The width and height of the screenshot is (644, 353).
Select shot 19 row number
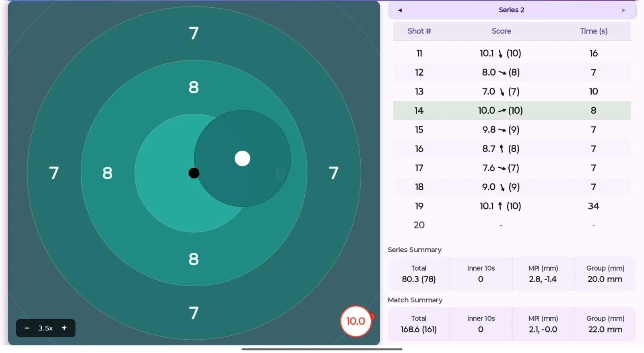(419, 206)
